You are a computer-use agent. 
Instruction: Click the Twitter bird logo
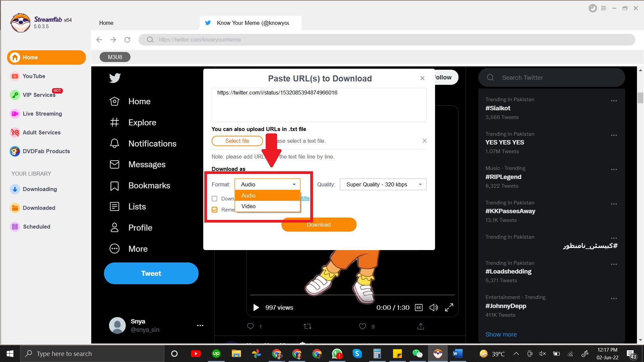115,78
